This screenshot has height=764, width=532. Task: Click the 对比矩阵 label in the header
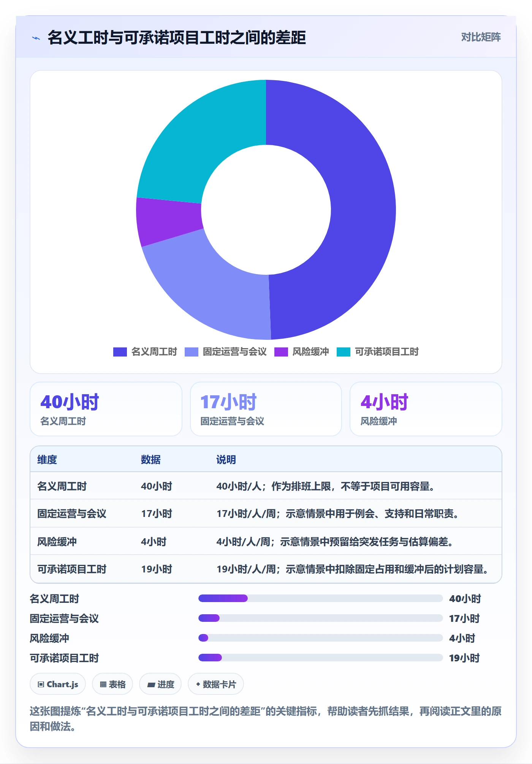481,37
